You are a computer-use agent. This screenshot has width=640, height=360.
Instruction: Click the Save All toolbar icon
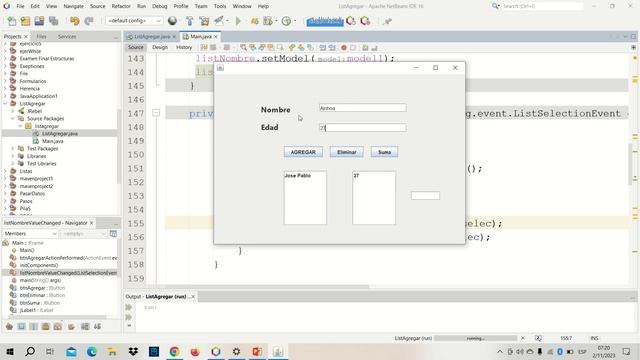coord(53,21)
